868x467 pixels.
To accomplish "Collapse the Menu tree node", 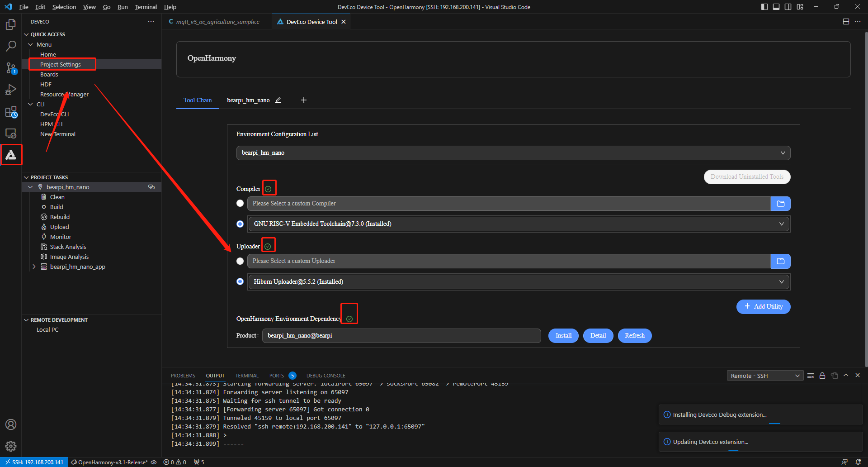I will pyautogui.click(x=30, y=44).
